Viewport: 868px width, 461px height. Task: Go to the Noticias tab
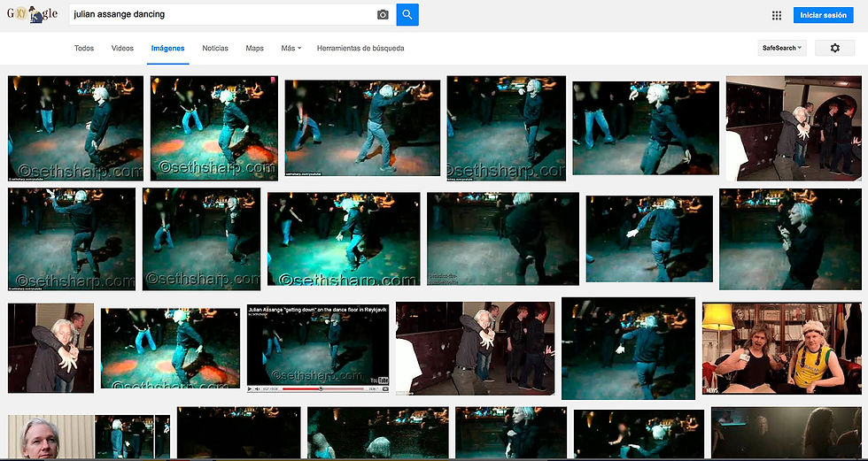click(215, 48)
